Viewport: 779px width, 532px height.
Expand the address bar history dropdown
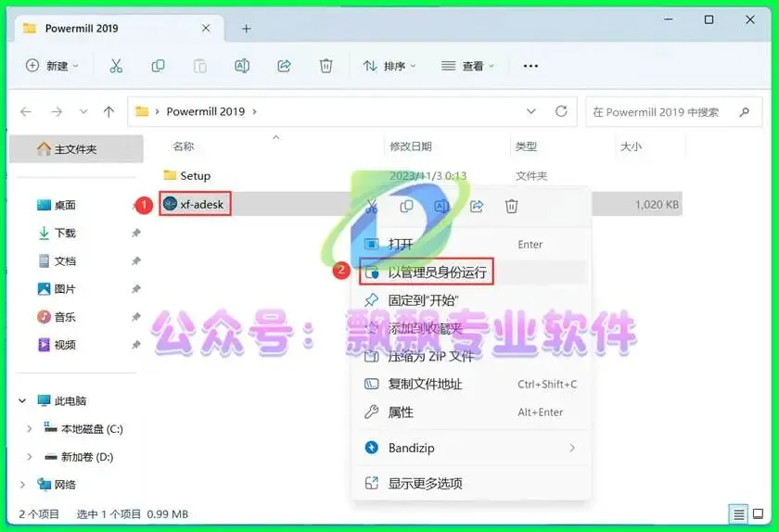[x=531, y=111]
